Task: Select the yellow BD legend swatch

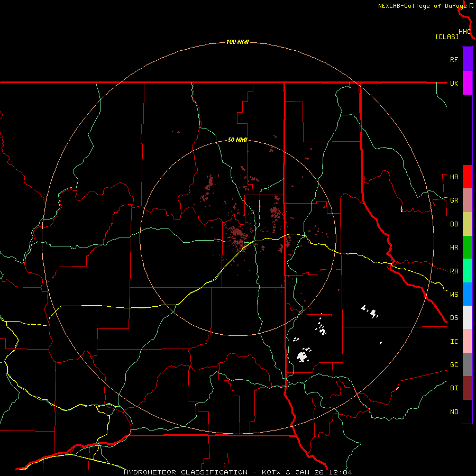Action: coord(467,224)
